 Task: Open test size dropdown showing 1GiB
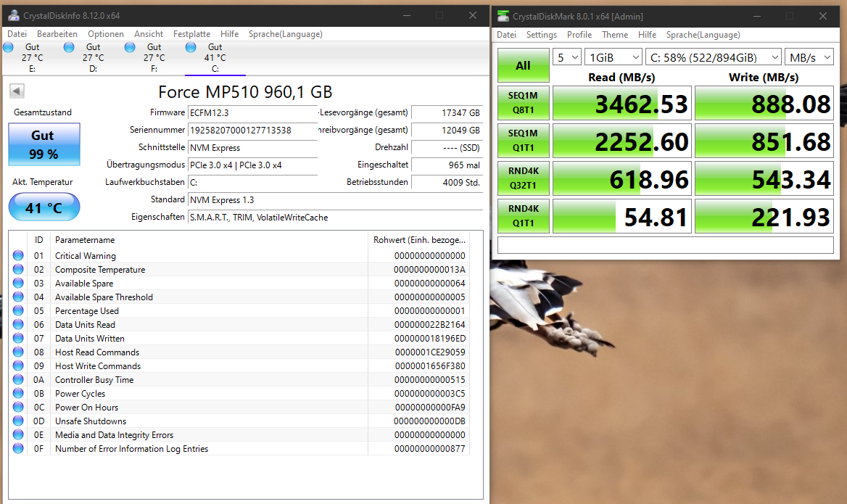point(613,57)
